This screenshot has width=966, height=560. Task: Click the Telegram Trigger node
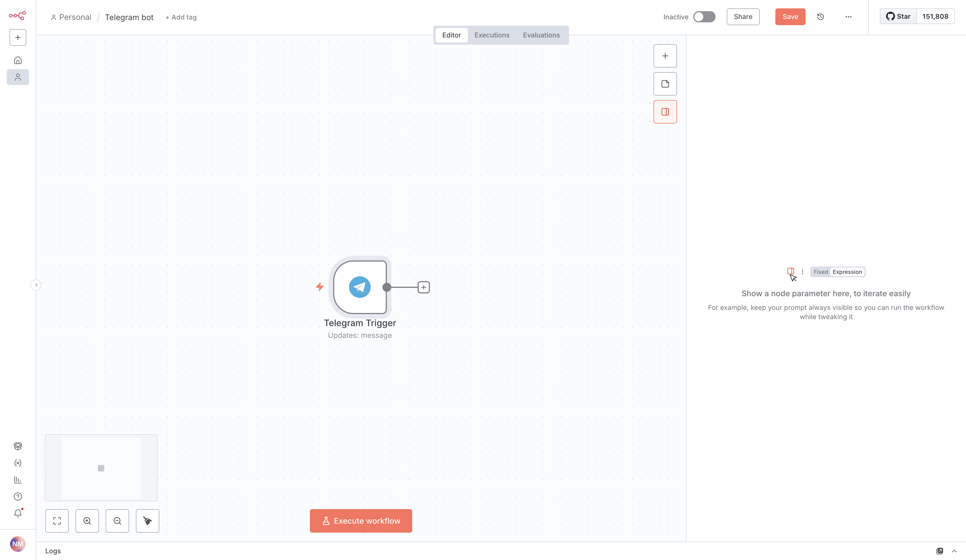point(359,287)
